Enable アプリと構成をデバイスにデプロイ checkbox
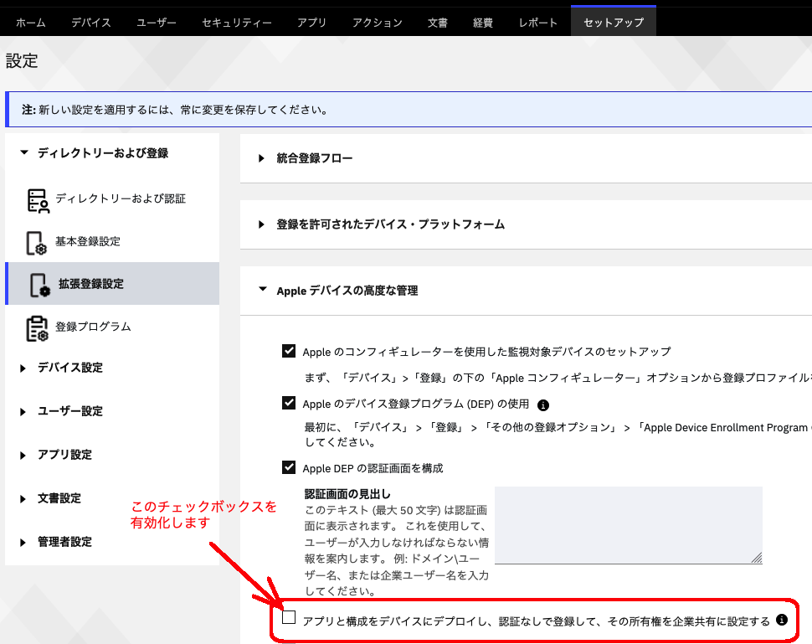The width and height of the screenshot is (812, 644). [289, 617]
